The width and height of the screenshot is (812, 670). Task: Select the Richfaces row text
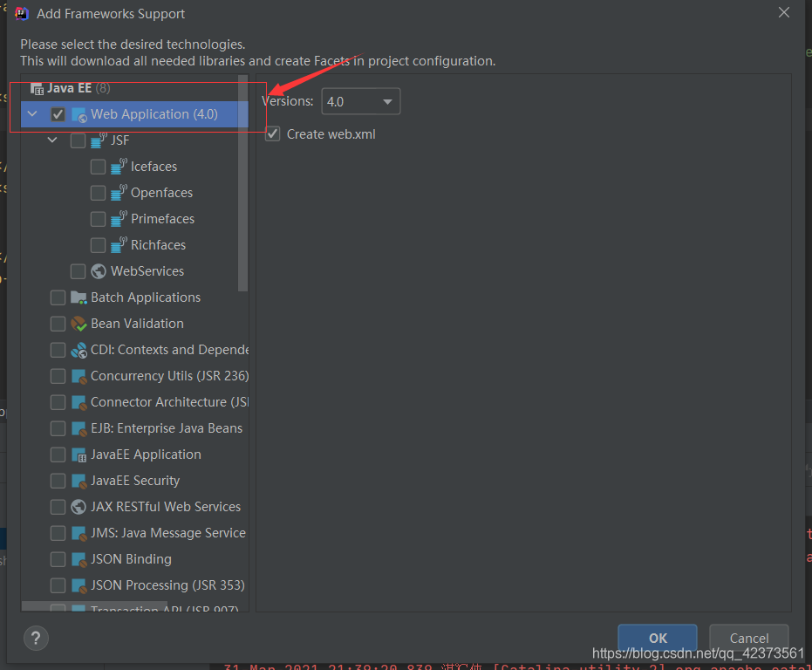pyautogui.click(x=159, y=245)
